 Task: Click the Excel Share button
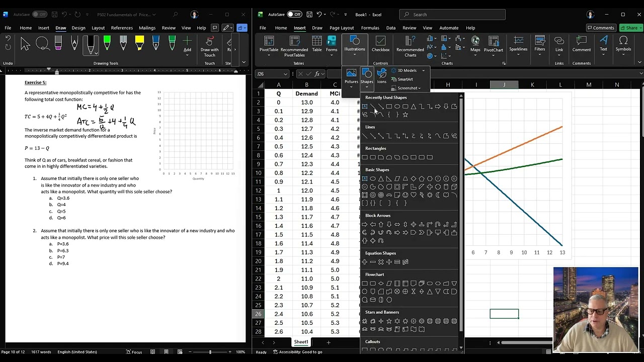click(x=631, y=28)
